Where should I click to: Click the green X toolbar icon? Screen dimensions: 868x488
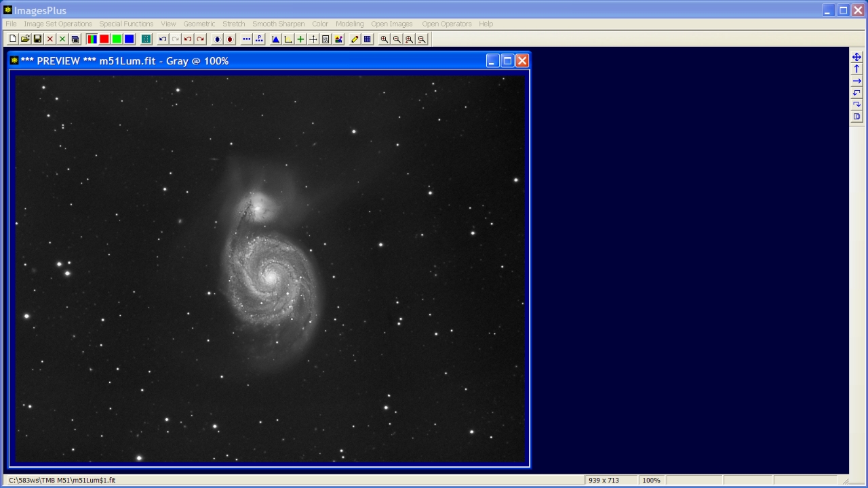click(x=62, y=39)
